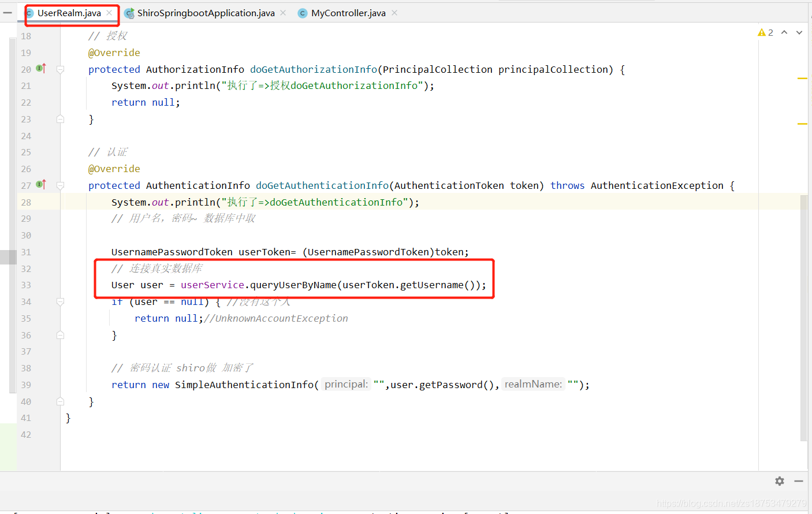Click PrincipalCollection parameter type on line 20
This screenshot has height=514, width=812.
pyautogui.click(x=438, y=69)
